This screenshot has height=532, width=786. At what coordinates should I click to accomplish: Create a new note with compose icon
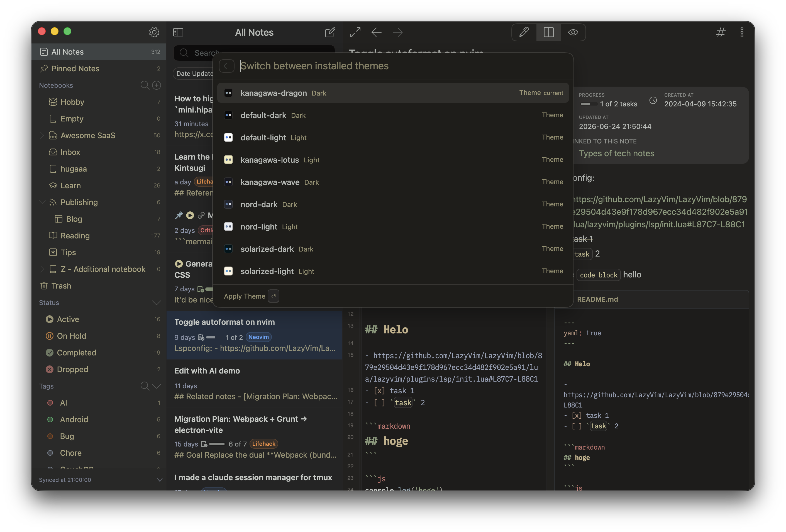click(x=330, y=32)
